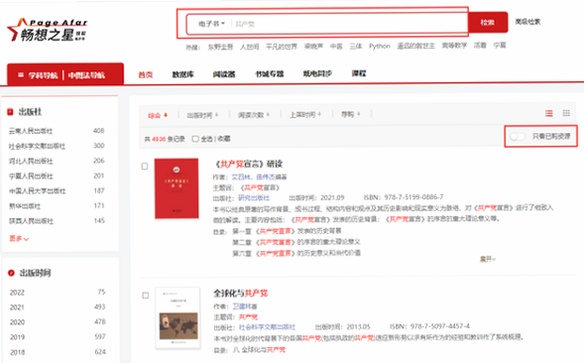The height and width of the screenshot is (363, 585).
Task: Switch to list view icon
Action: pos(549,113)
